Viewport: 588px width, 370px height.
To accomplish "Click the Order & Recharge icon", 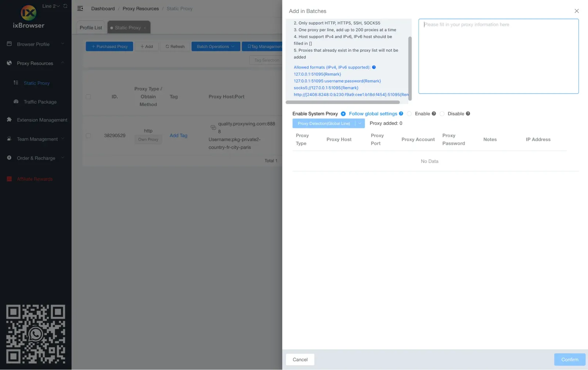I will (x=9, y=158).
